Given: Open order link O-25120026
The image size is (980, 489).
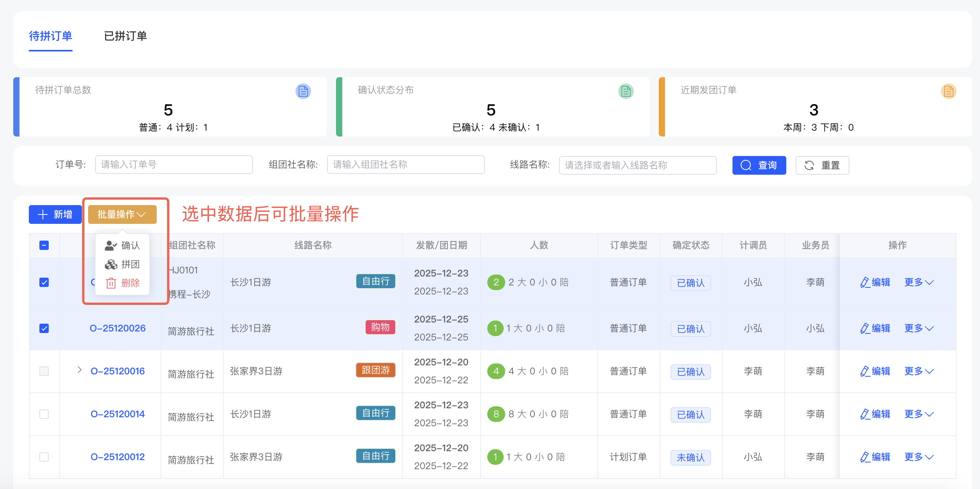Looking at the screenshot, I should point(117,328).
